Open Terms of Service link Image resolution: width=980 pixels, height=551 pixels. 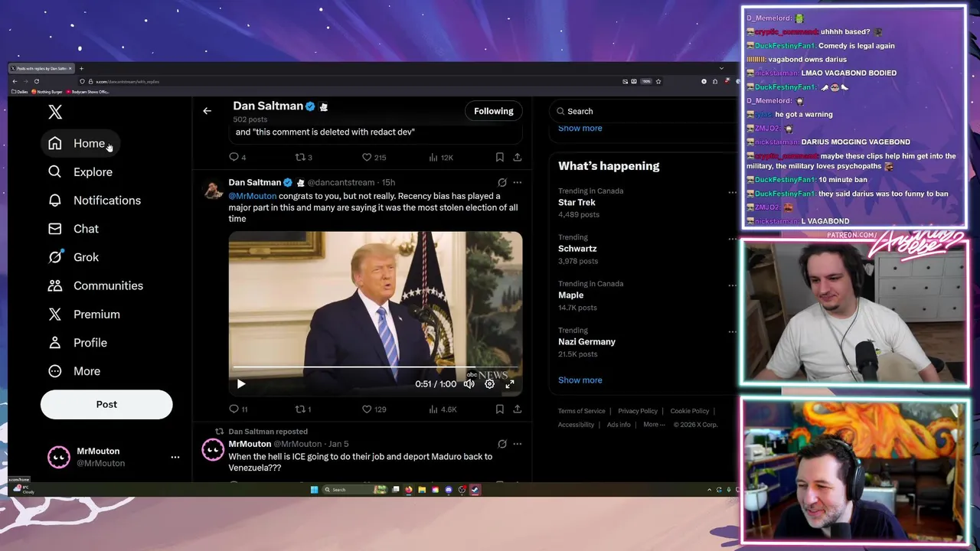581,411
